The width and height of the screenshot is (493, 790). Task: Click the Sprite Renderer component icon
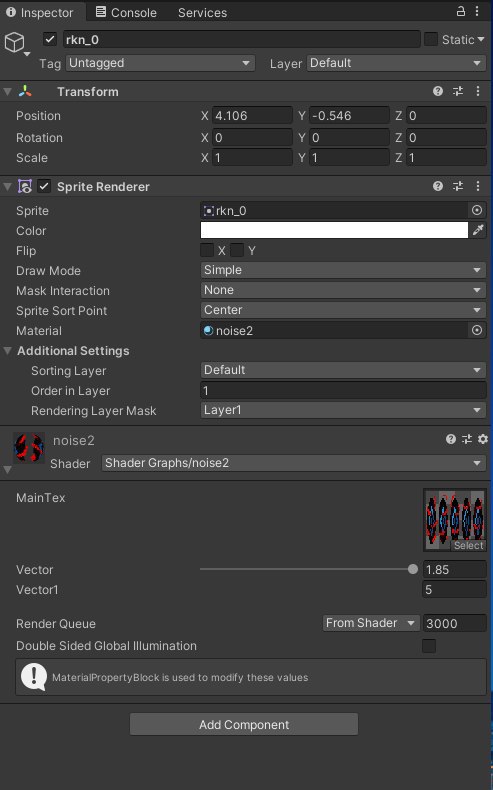pyautogui.click(x=25, y=186)
